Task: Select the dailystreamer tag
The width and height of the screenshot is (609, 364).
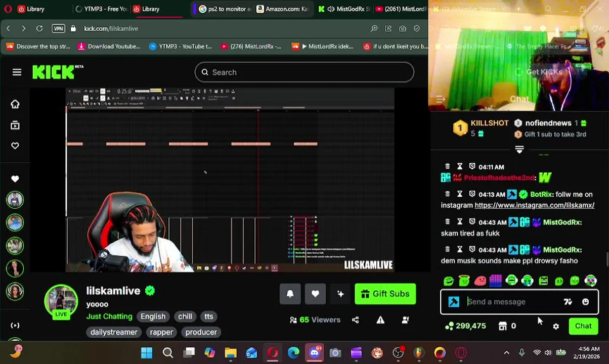Action: point(114,332)
